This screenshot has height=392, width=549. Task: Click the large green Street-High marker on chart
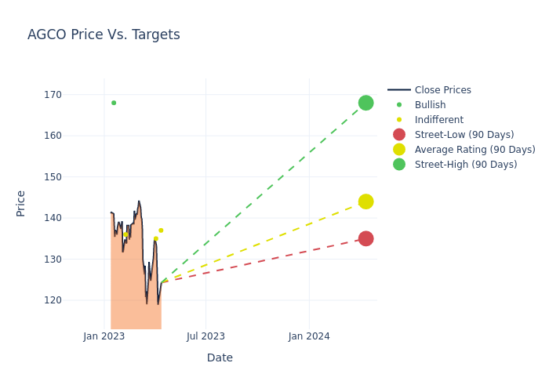(365, 103)
